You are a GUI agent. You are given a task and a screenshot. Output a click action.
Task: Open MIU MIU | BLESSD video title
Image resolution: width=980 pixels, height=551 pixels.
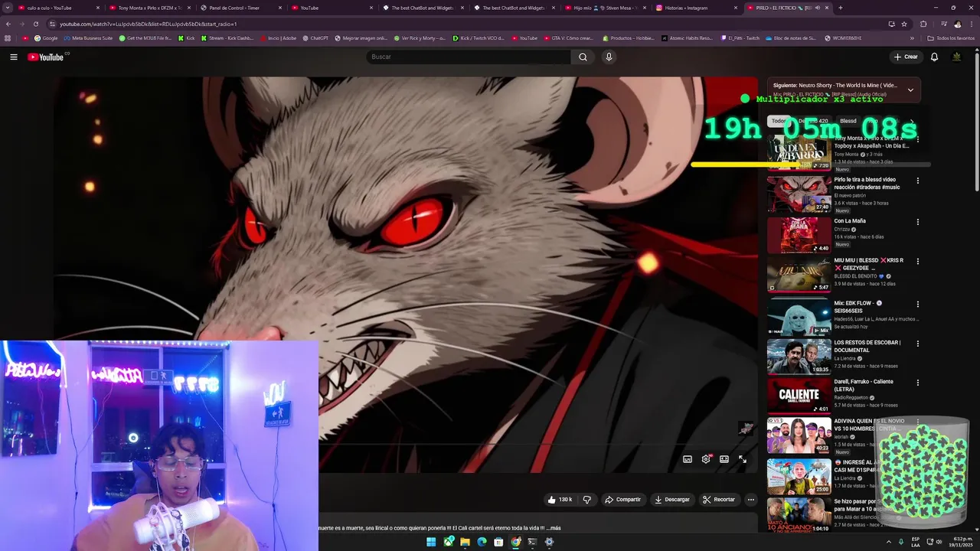click(868, 265)
